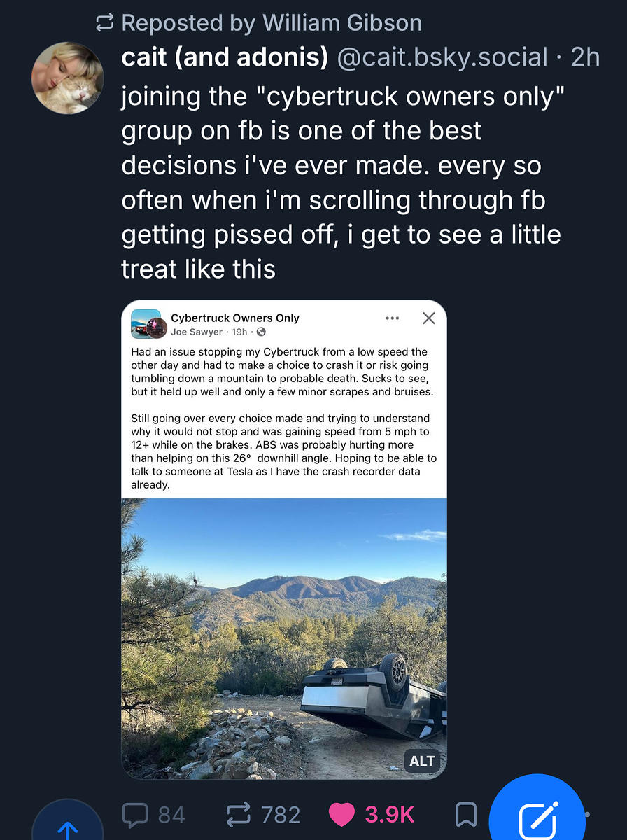Open the William Gibson reposter link
The height and width of the screenshot is (840, 627).
pyautogui.click(x=342, y=22)
